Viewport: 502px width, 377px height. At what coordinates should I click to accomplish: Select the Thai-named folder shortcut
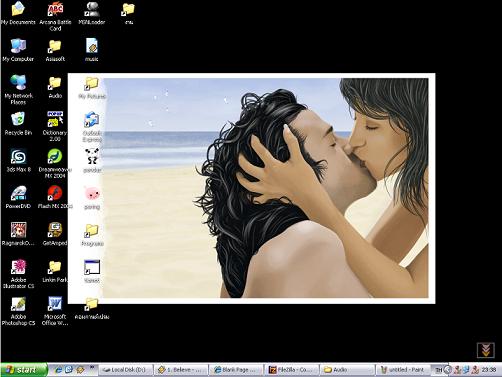92,308
